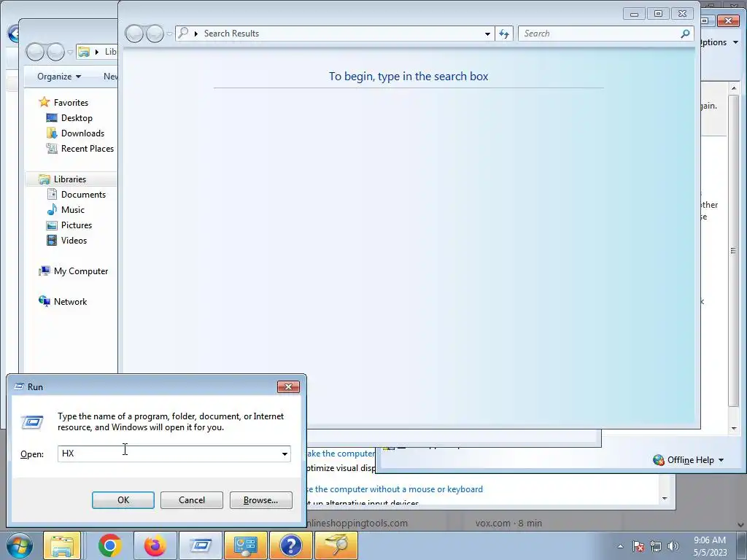This screenshot has width=747, height=560.
Task: Click the network status tray icon
Action: click(656, 546)
